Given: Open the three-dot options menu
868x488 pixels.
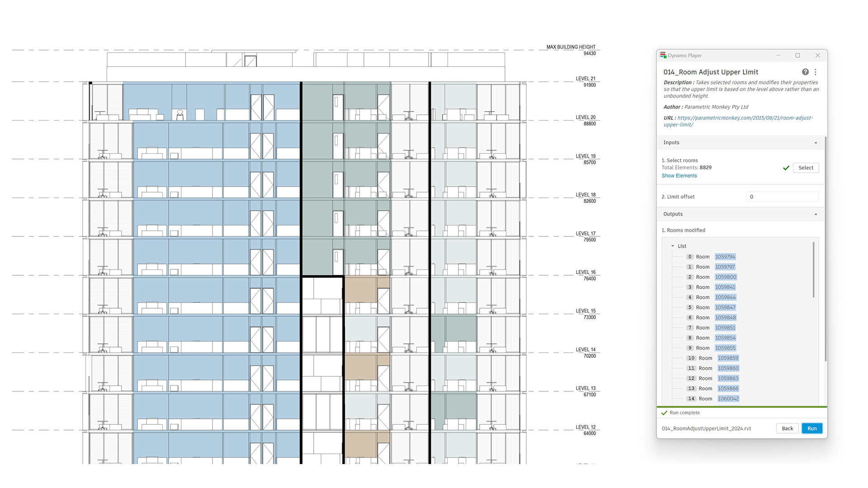Looking at the screenshot, I should [816, 72].
